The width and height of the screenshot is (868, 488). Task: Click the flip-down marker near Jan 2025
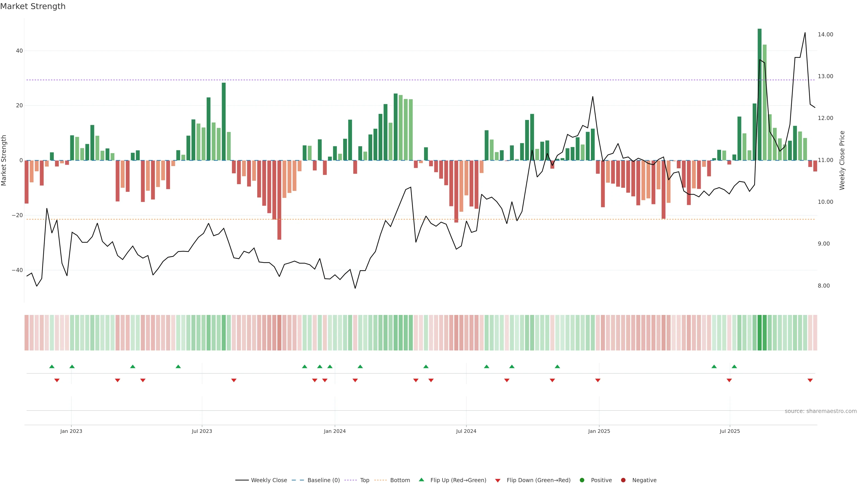point(598,380)
